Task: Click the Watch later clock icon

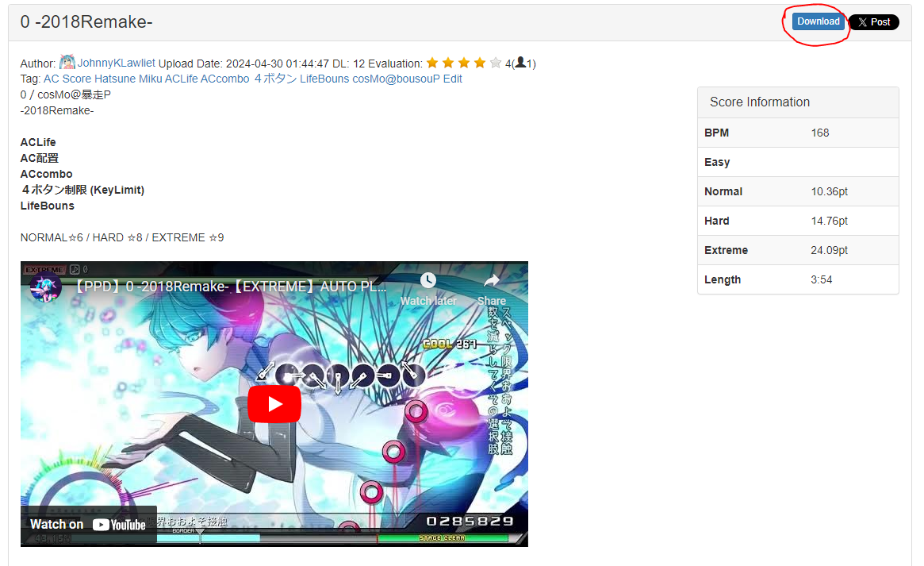Action: tap(428, 280)
